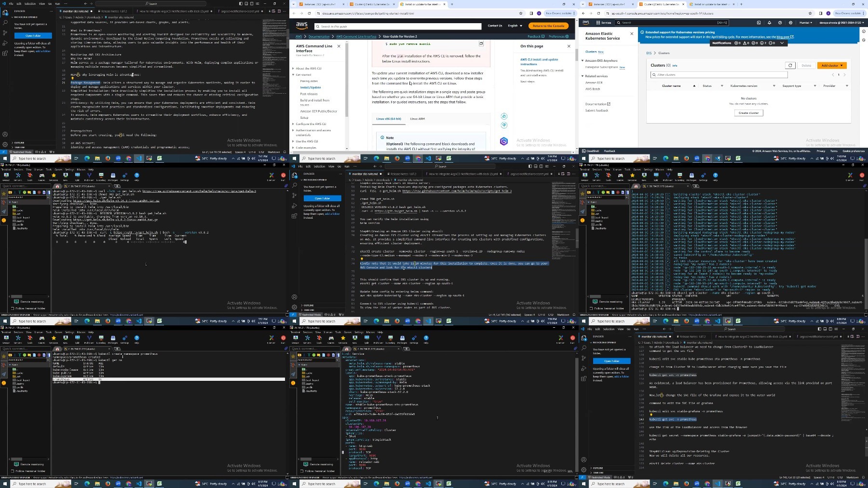Open File menu in VS Code showing Package Management

tap(11, 3)
